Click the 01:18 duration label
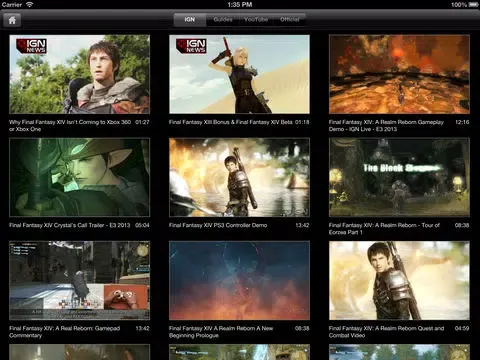The width and height of the screenshot is (480, 360). (x=302, y=122)
